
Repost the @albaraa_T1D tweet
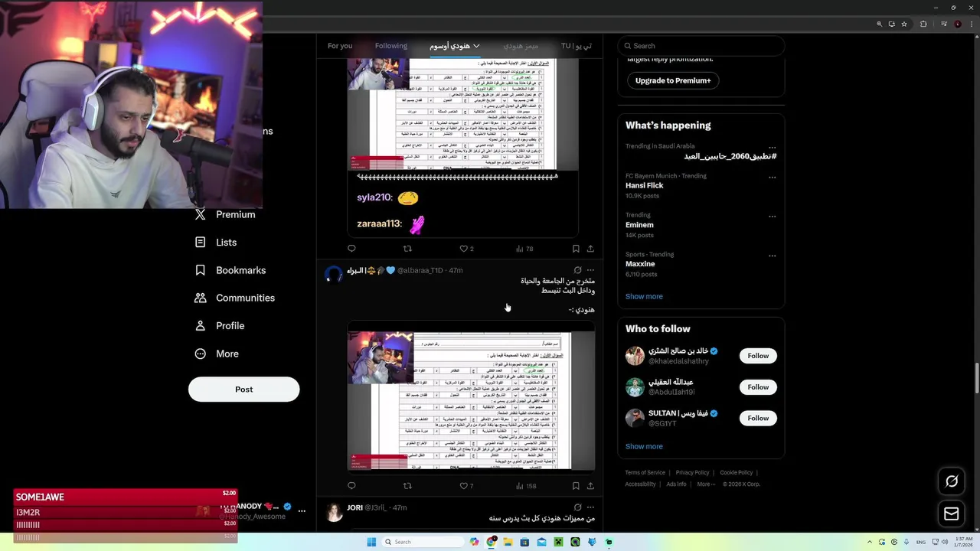(407, 485)
